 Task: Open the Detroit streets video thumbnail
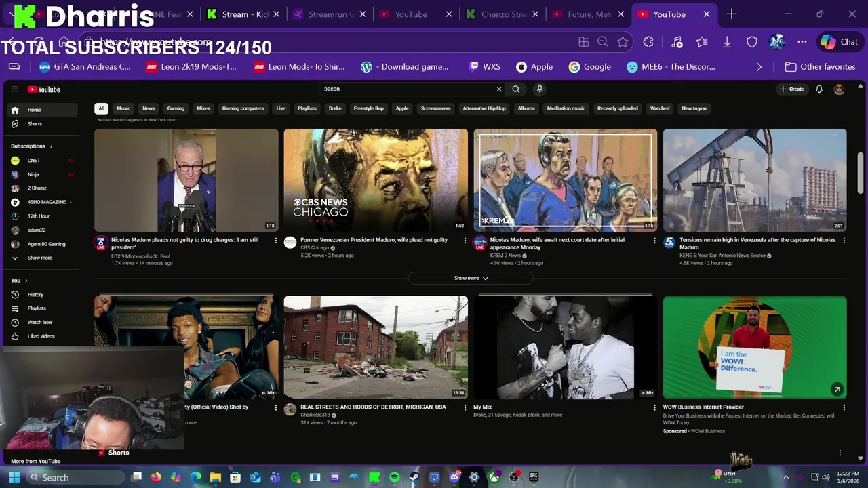(376, 347)
